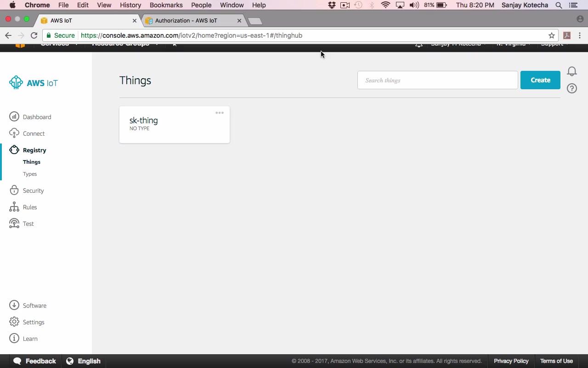This screenshot has width=588, height=368.
Task: Select the Security lock icon
Action: tap(14, 190)
